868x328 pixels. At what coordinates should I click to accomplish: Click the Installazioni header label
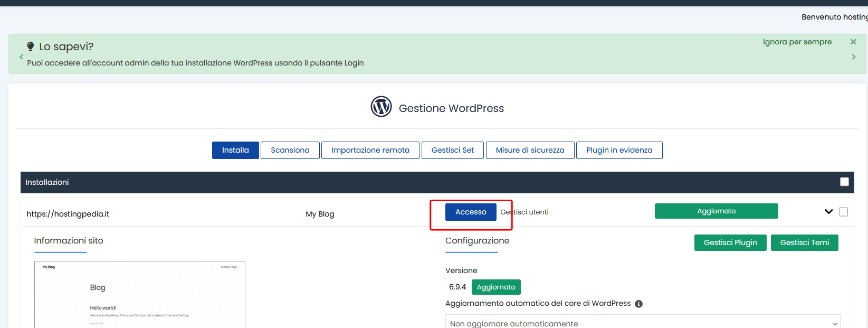[x=47, y=182]
